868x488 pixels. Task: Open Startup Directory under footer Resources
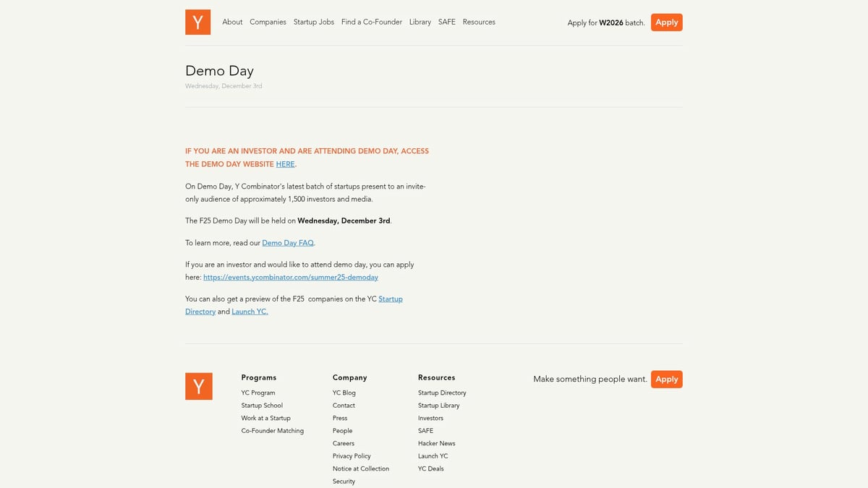(x=442, y=393)
